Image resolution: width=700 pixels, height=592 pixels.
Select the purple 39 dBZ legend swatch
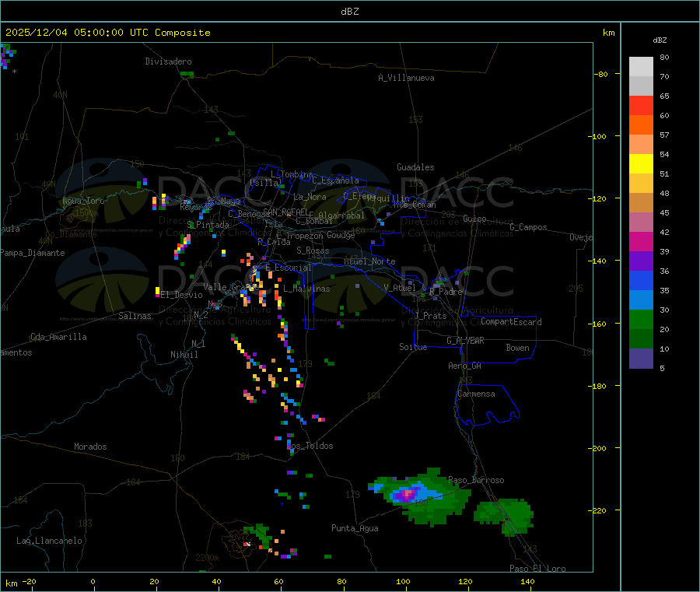(641, 261)
